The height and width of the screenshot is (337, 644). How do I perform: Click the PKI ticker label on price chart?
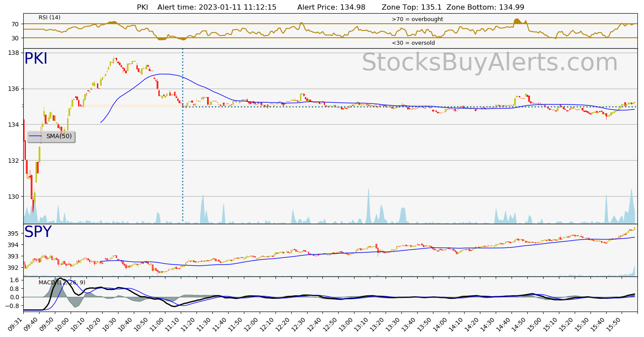tap(36, 59)
